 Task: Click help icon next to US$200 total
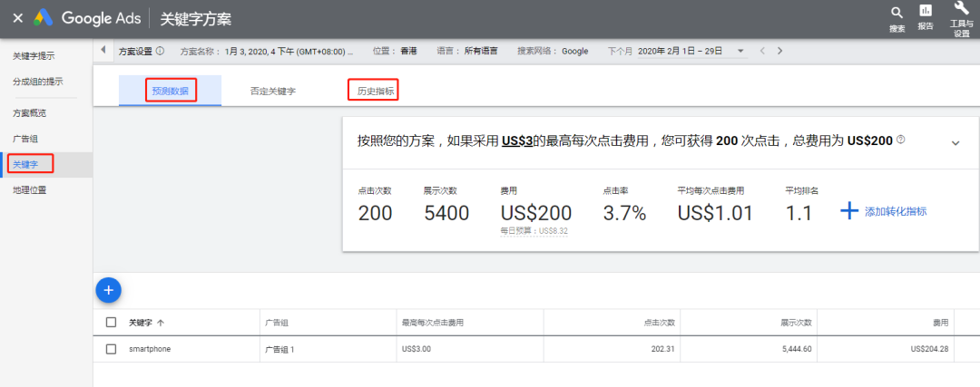(x=900, y=140)
